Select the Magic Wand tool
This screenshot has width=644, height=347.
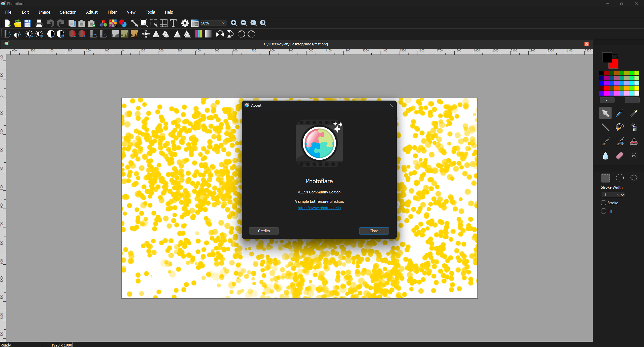click(x=634, y=113)
